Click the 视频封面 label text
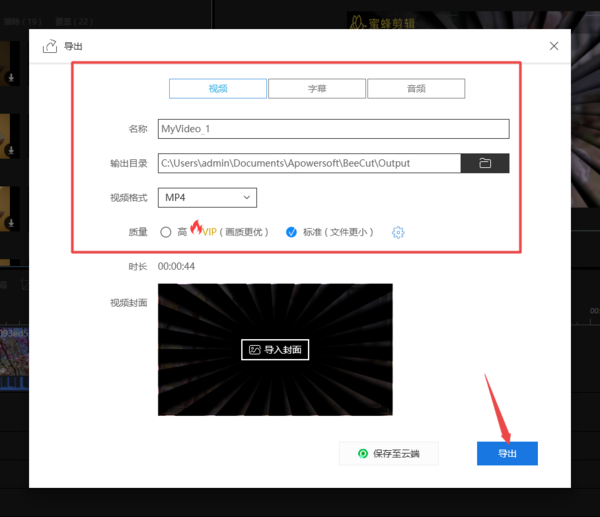600x517 pixels. [129, 303]
